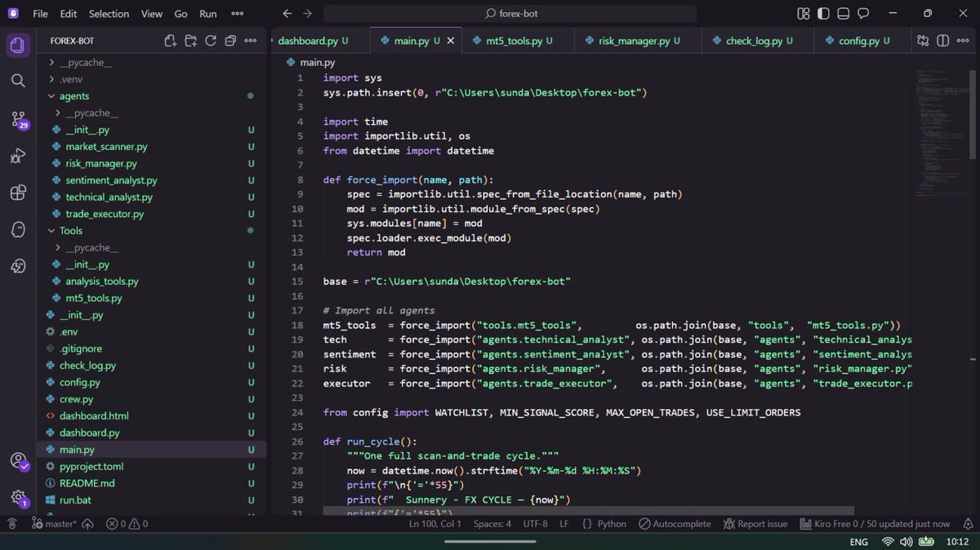Screen dimensions: 980x550
Task: Open the remote window status bar icon
Action: [x=11, y=524]
